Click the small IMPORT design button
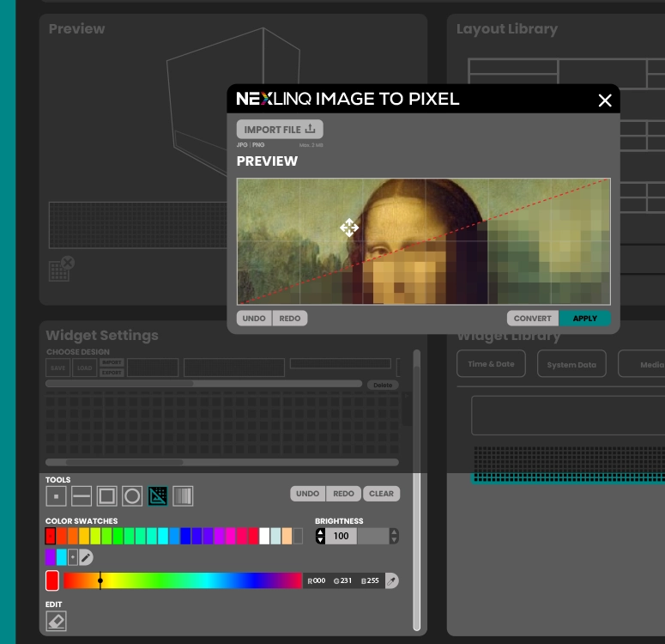Image resolution: width=665 pixels, height=644 pixels. point(112,362)
